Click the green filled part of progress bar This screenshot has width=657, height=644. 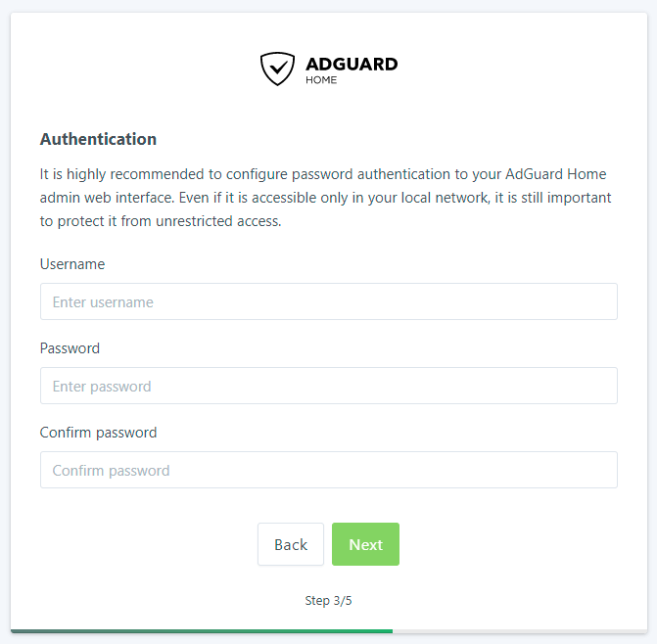point(201,631)
